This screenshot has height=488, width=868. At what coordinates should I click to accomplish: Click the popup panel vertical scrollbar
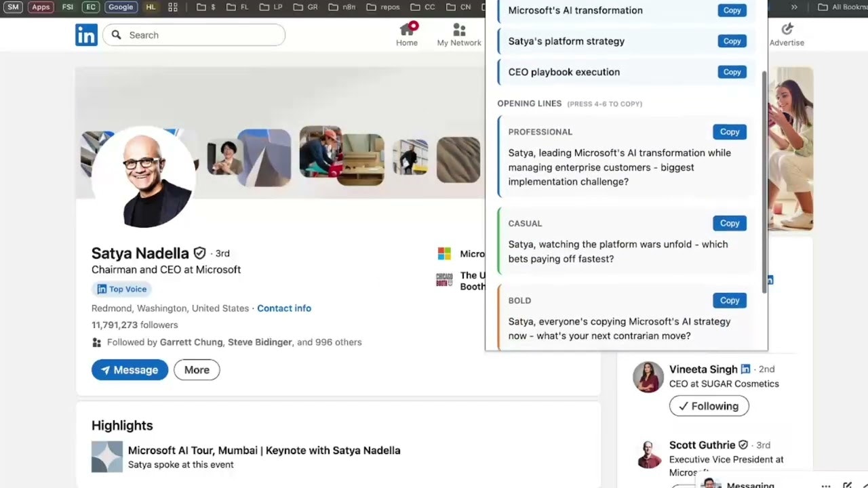click(764, 182)
